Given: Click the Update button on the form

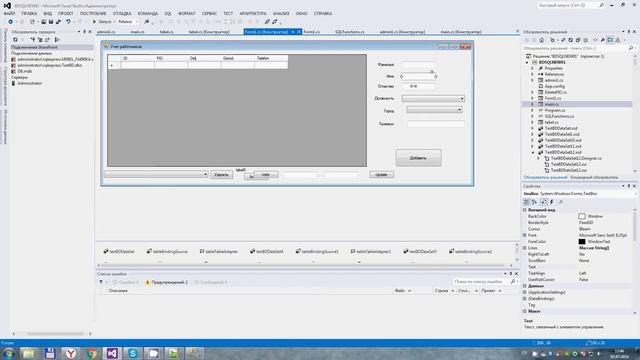Looking at the screenshot, I should (382, 175).
